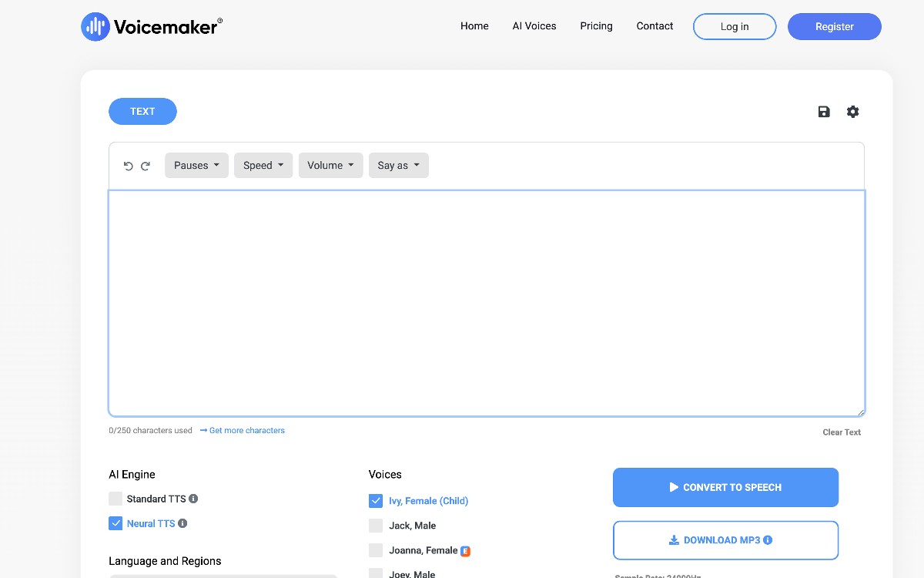Open the AI Voices menu item
924x578 pixels.
pos(534,25)
